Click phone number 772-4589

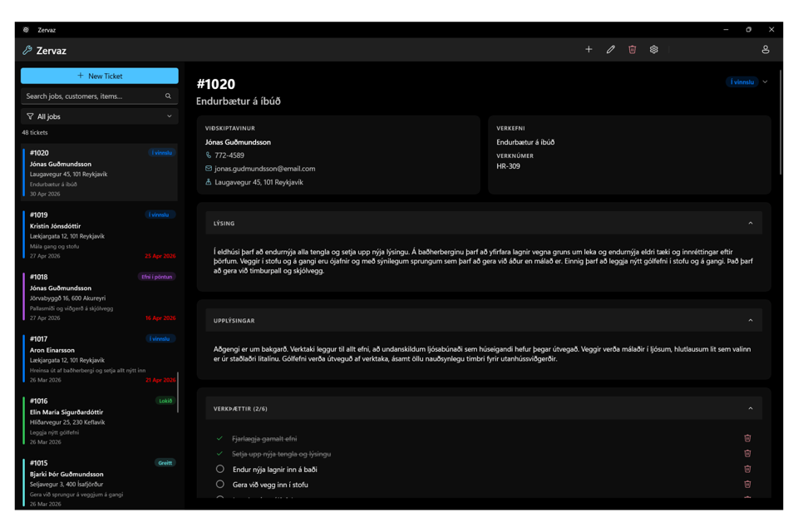click(229, 155)
